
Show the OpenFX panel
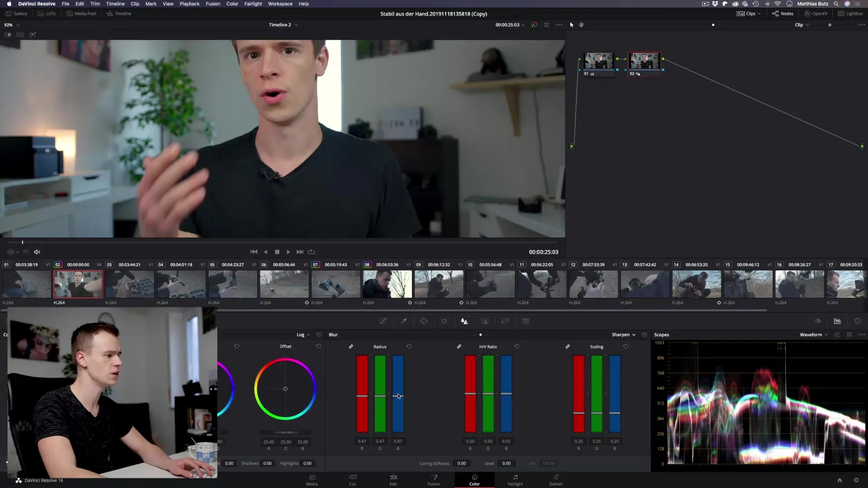(816, 14)
